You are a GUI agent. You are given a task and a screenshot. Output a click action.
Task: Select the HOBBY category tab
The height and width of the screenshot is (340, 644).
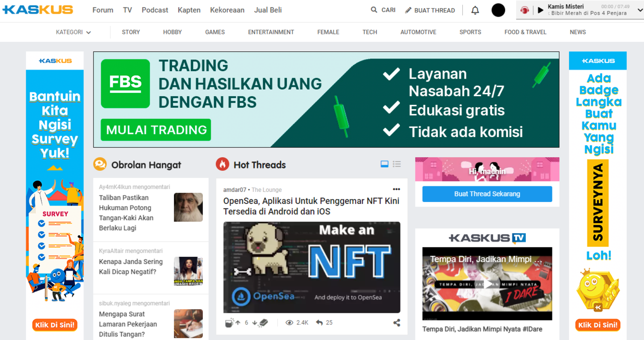[x=173, y=32]
